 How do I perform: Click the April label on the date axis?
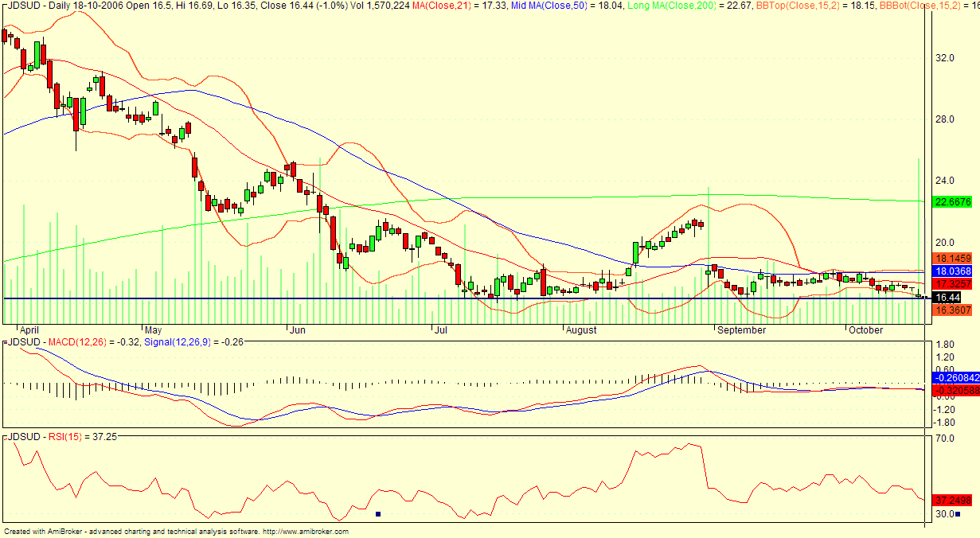[x=29, y=329]
